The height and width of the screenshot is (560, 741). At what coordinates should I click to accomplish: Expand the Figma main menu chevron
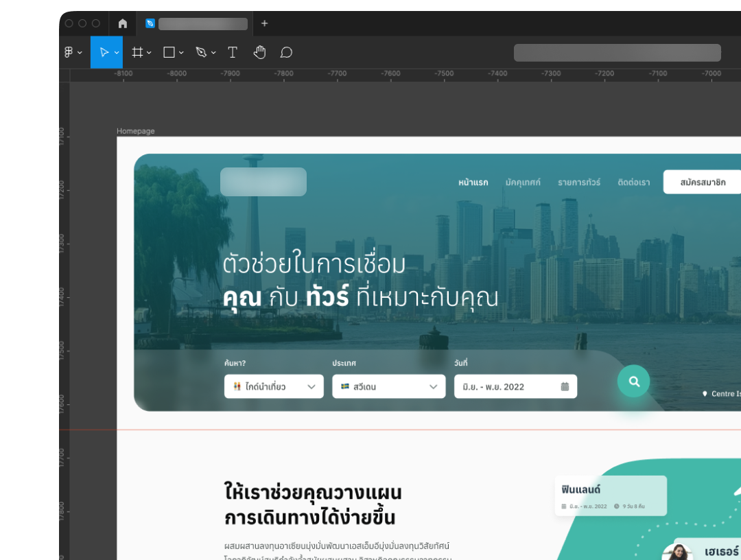[80, 52]
